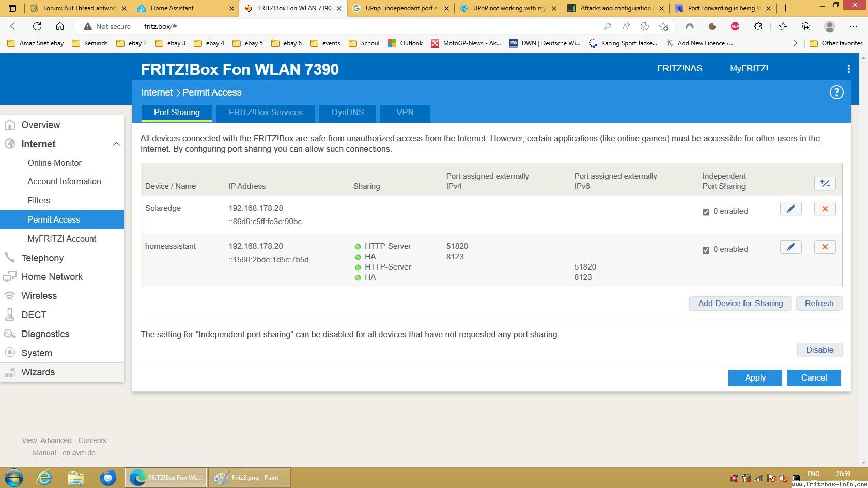The image size is (868, 488).
Task: Open the browser profile avatar
Action: [x=830, y=26]
